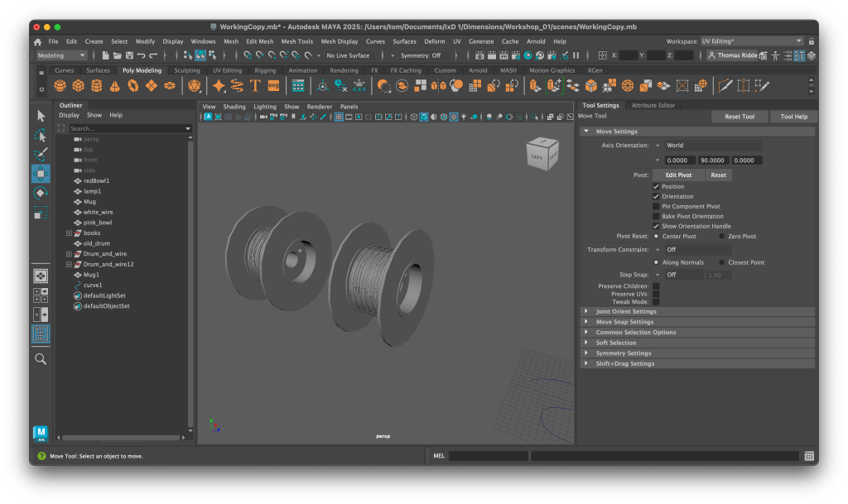The width and height of the screenshot is (848, 504).
Task: Open the Mesh Tools menu
Action: coord(296,41)
